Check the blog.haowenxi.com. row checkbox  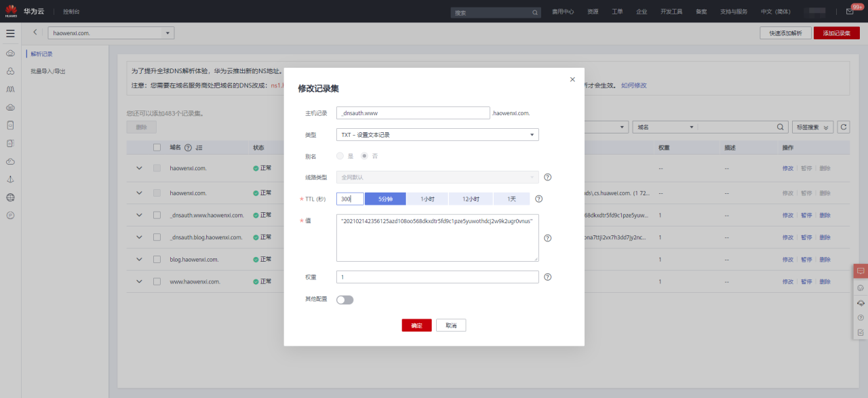pos(157,259)
